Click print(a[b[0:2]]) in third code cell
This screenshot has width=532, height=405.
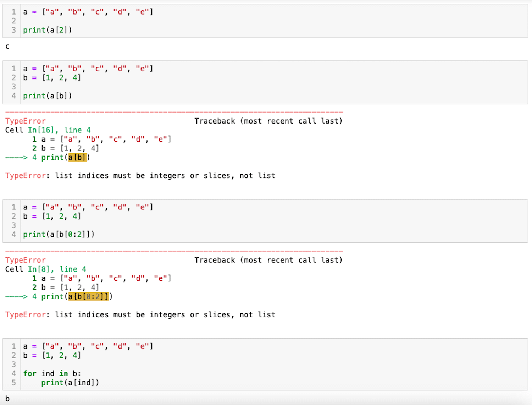[x=59, y=234]
